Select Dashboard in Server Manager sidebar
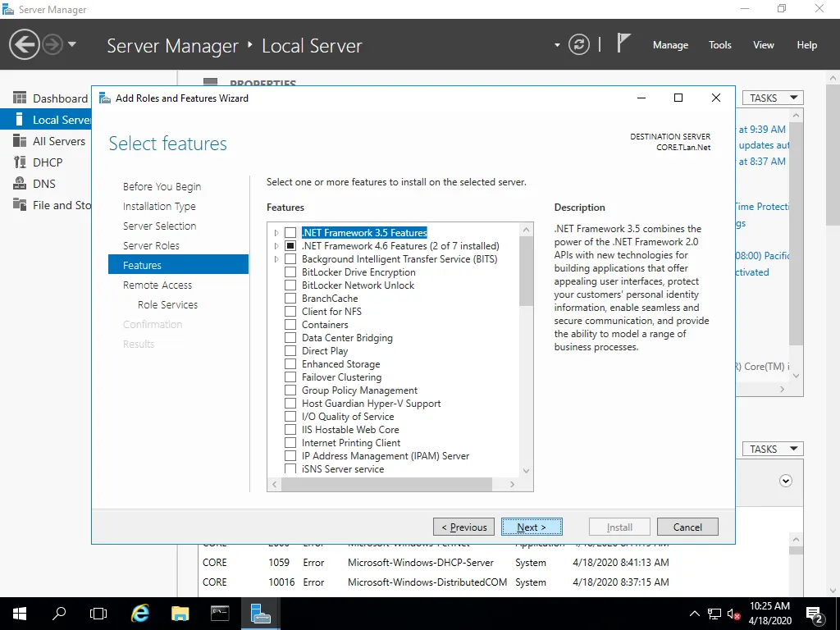Screen dimensions: 840x630 pos(60,98)
